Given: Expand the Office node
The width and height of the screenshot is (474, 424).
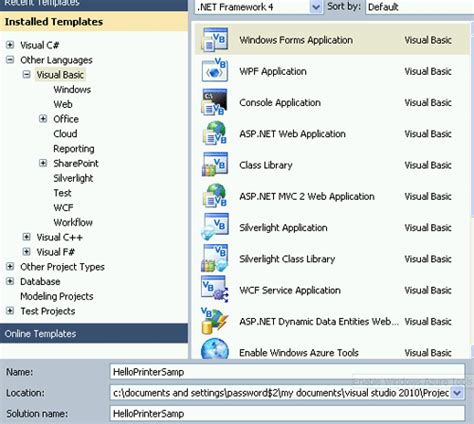Looking at the screenshot, I should pyautogui.click(x=43, y=119).
